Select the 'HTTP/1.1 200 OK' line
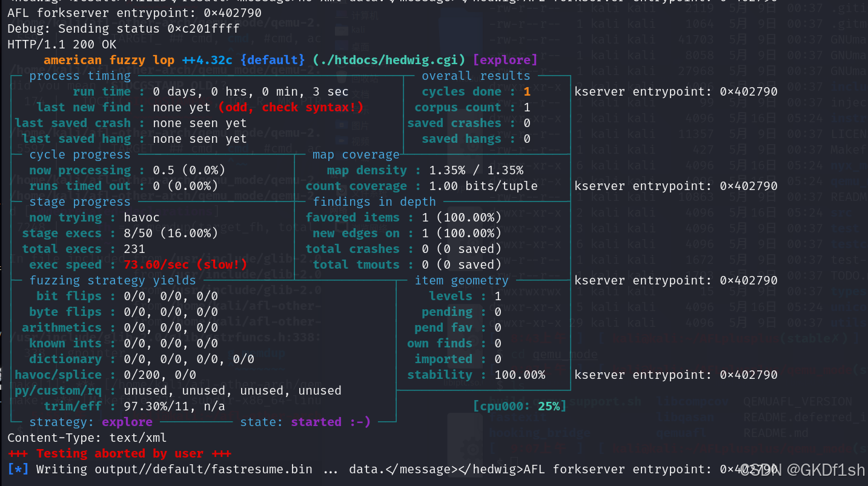Screen dimensions: 868x486 pyautogui.click(x=62, y=44)
